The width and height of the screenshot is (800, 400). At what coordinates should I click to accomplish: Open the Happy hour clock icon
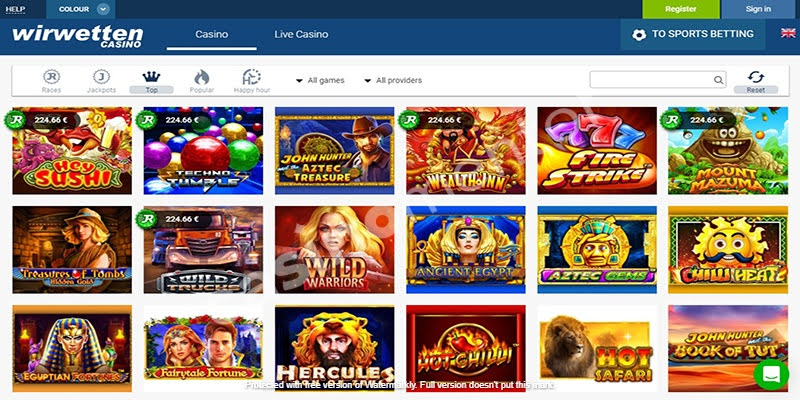tap(252, 78)
